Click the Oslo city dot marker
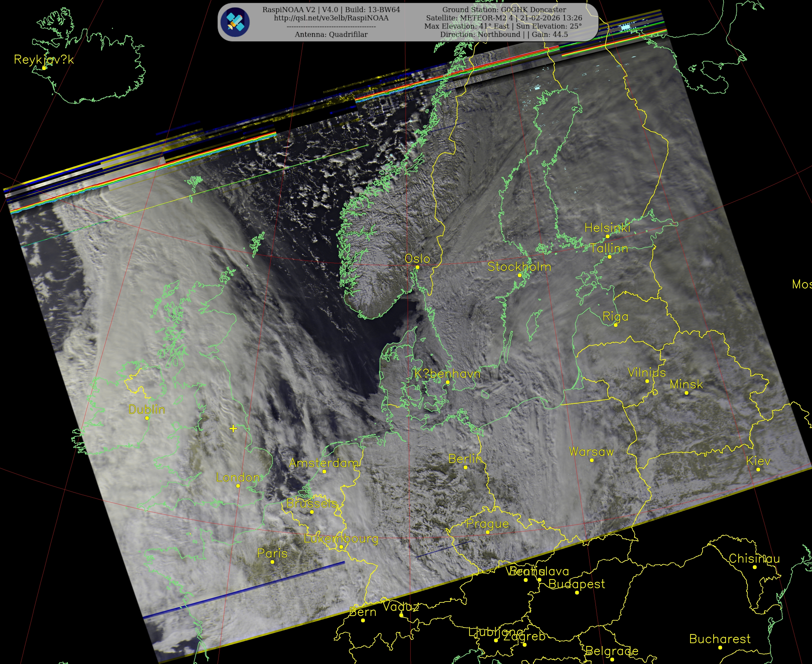Image resolution: width=812 pixels, height=664 pixels. (417, 267)
